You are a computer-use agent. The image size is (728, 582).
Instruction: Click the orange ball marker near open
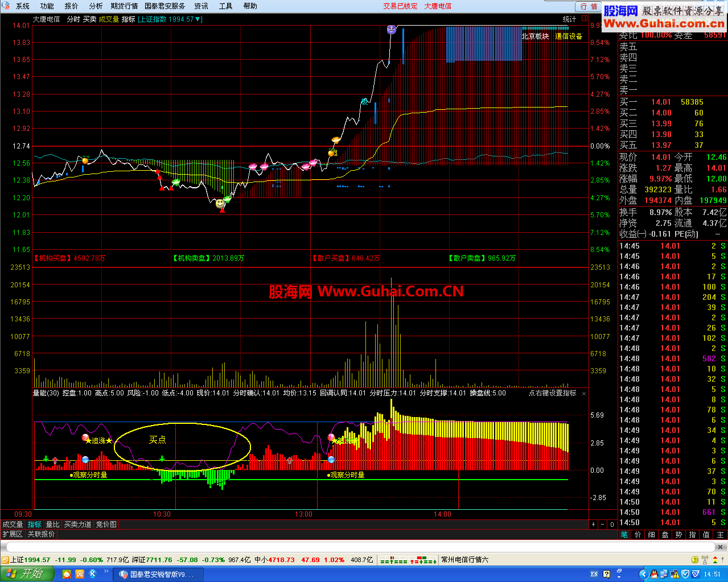85,160
